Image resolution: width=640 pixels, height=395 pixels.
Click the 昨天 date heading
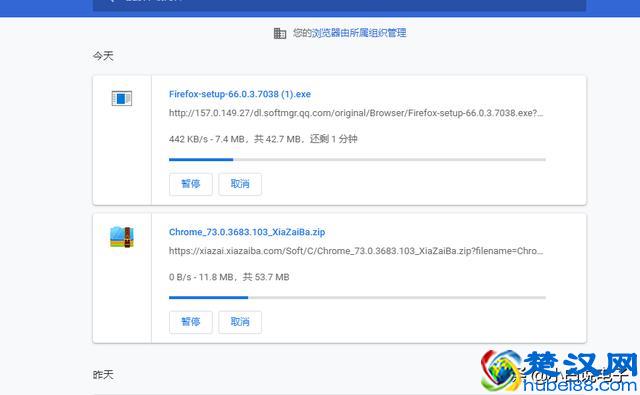click(x=103, y=375)
